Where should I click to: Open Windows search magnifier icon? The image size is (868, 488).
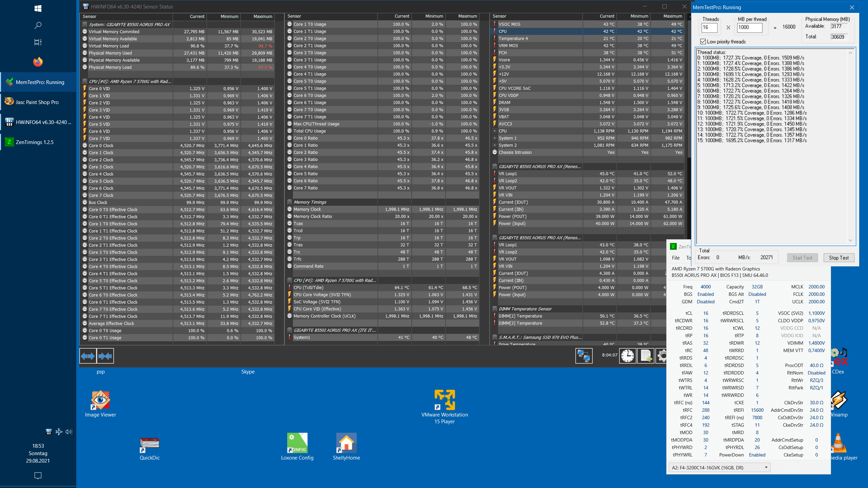tap(38, 25)
